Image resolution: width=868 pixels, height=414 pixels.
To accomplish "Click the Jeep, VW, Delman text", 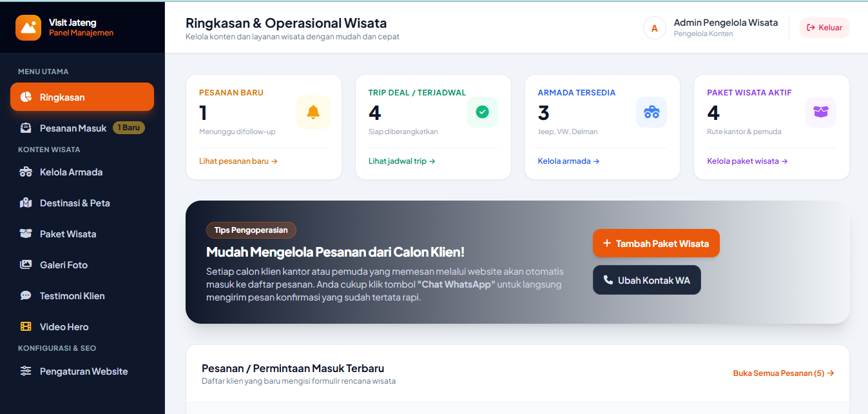I will (x=568, y=132).
